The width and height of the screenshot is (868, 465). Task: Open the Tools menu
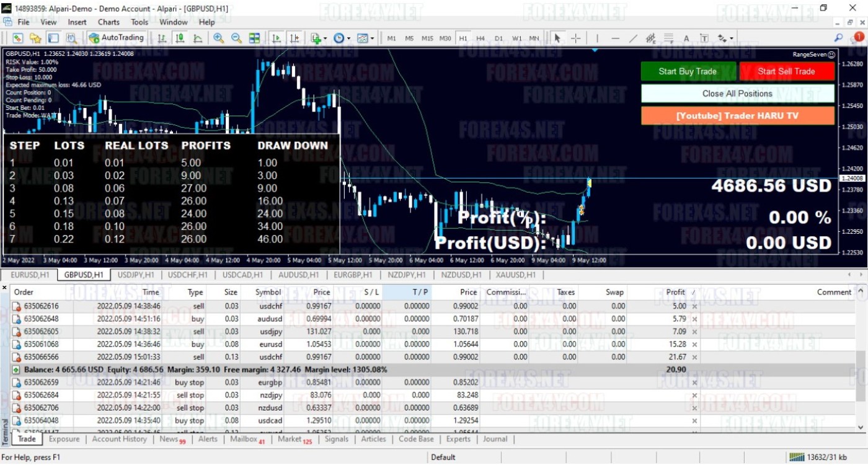coord(139,22)
